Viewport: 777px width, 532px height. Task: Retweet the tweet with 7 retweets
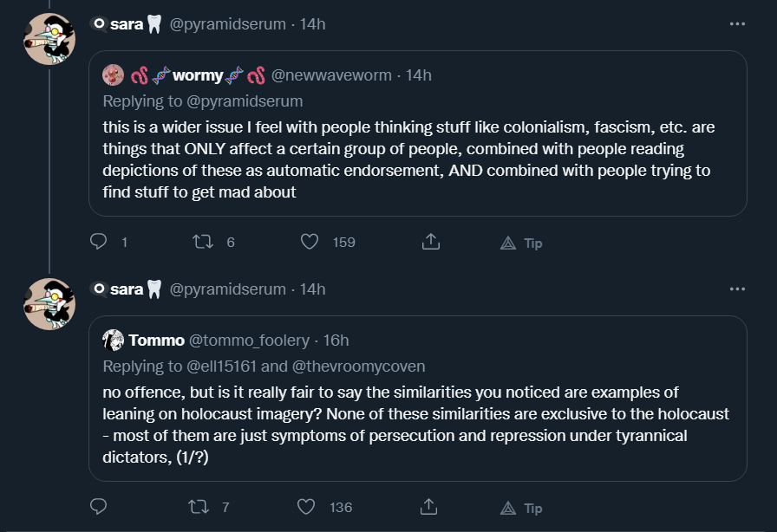(x=199, y=507)
